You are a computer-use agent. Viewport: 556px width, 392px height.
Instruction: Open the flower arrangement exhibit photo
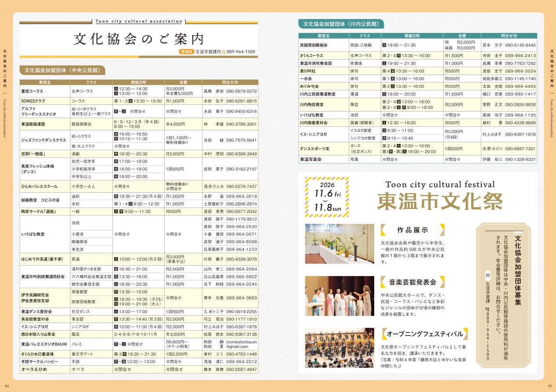click(x=339, y=244)
